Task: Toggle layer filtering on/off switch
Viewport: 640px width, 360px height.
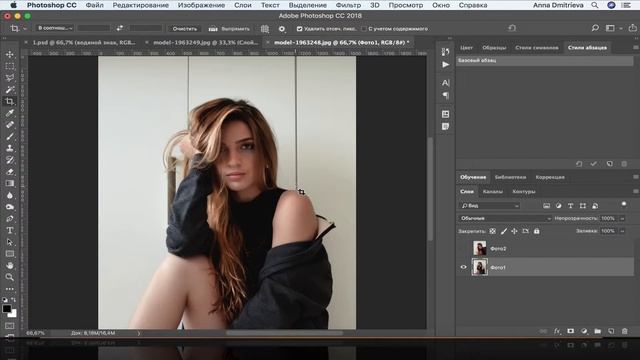Action: (624, 204)
